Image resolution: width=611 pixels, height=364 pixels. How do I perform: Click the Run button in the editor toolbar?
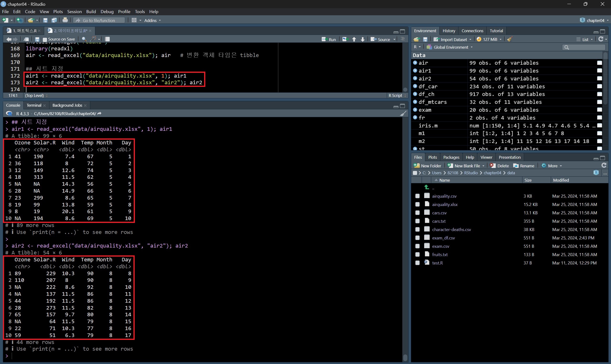329,39
